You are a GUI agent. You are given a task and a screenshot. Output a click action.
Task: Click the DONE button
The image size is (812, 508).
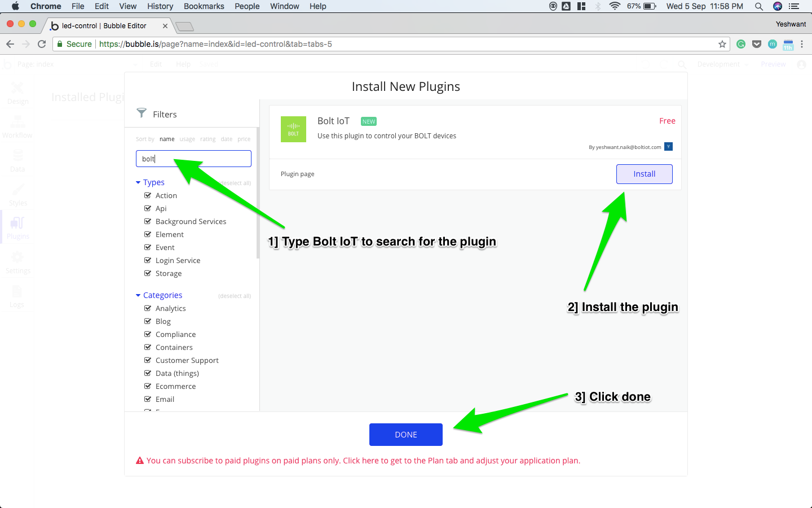tap(406, 435)
